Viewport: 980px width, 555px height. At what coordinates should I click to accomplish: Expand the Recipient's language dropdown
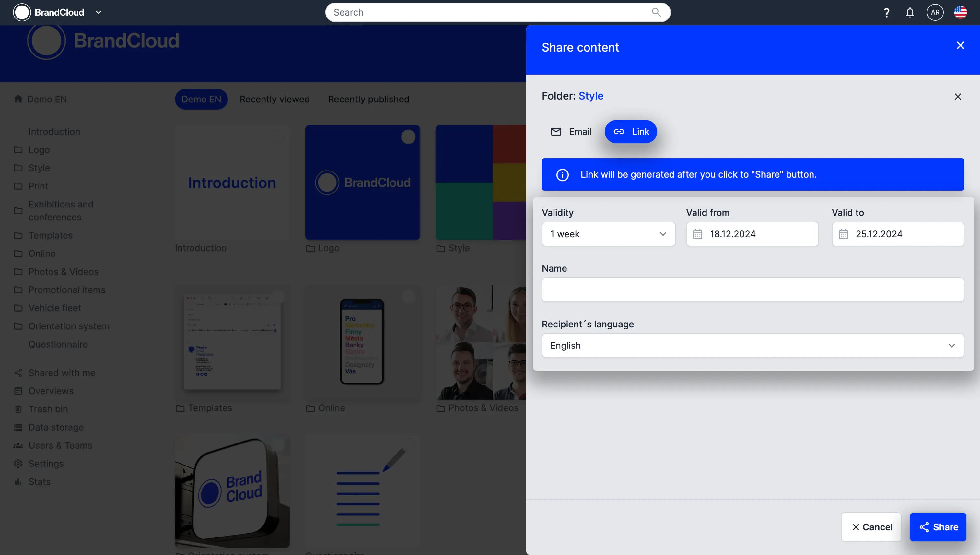(752, 346)
